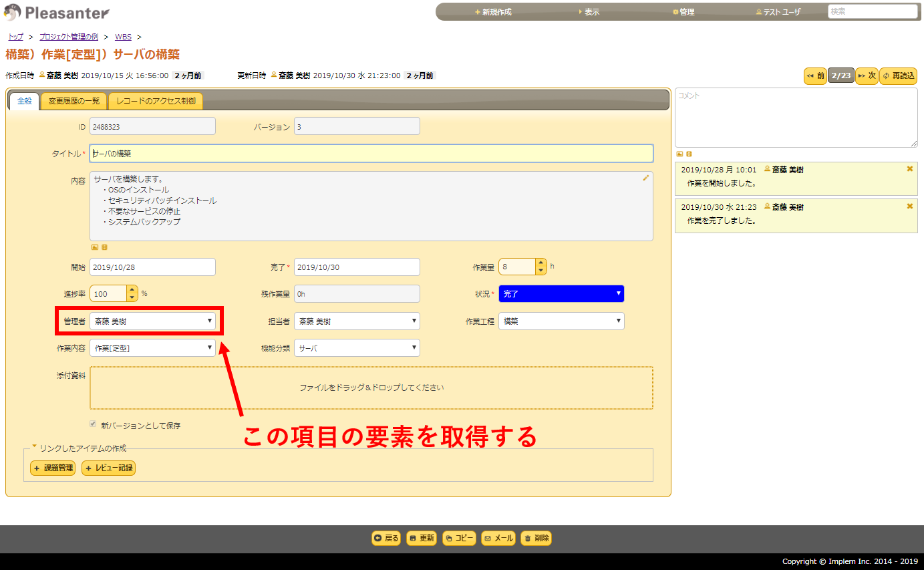Open the 作業工程 dropdown showing 構築
Viewport: 924px width, 570px height.
pyautogui.click(x=561, y=321)
